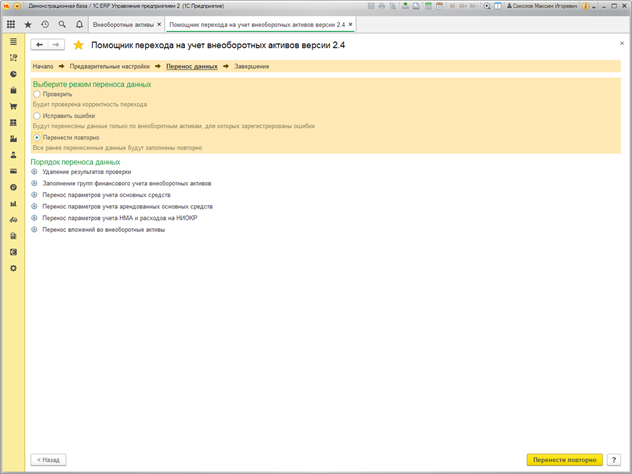Screen dimensions: 632x474
Task: Open the sections menu grid icon
Action: click(x=11, y=25)
